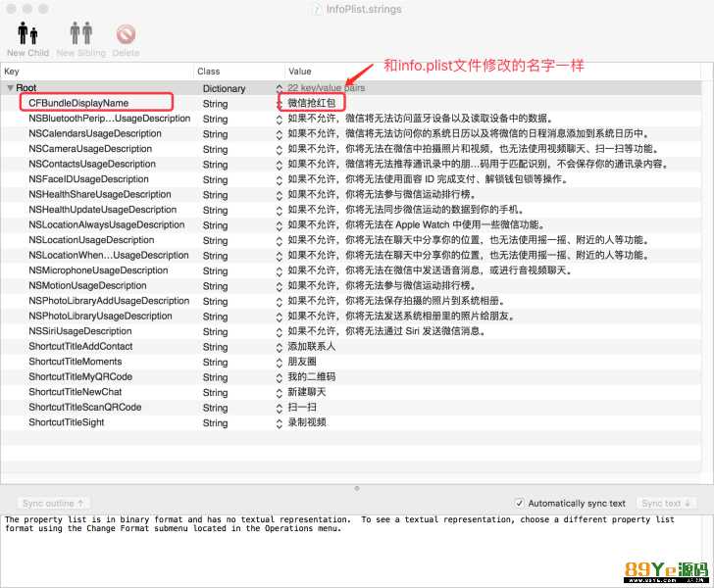Click the Dictionary class cell of Root
The height and width of the screenshot is (588, 714).
click(x=224, y=88)
